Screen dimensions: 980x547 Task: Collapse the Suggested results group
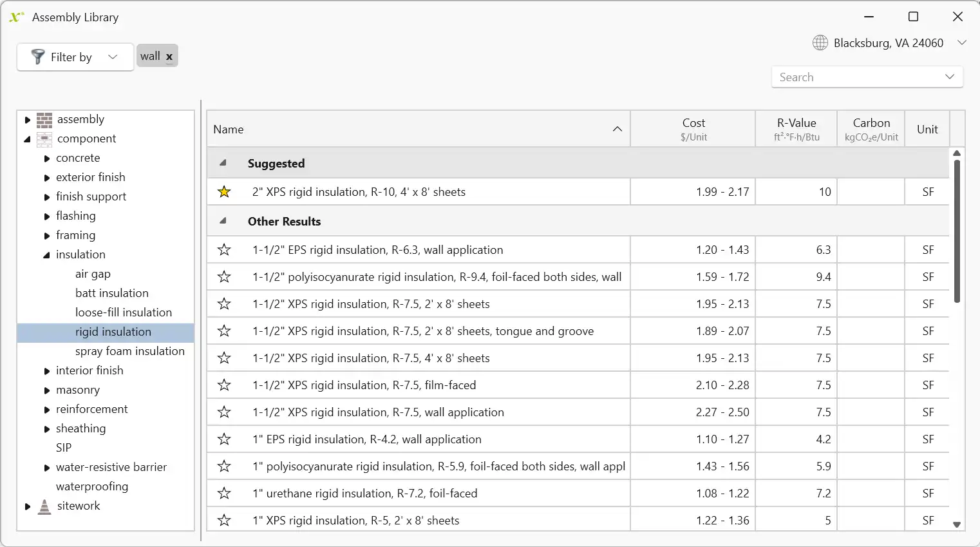pos(223,163)
